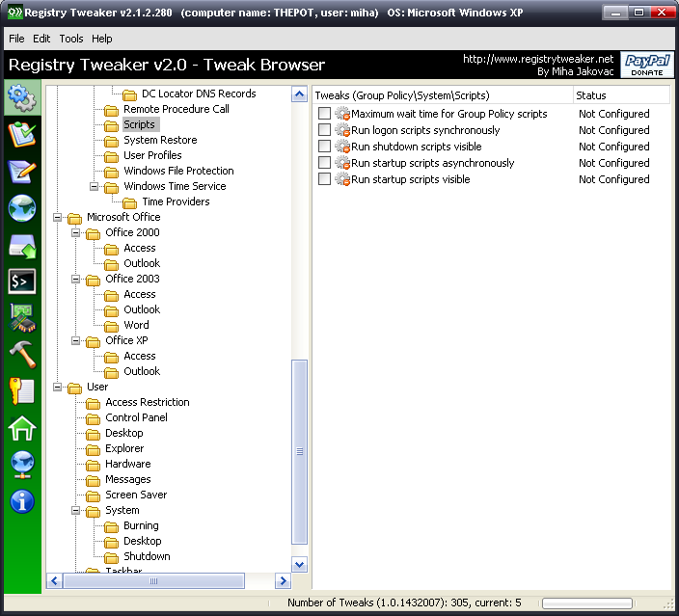Viewport: 679px width, 616px height.
Task: Enable 'Run shutdown scripts visible' checkbox
Action: (324, 146)
